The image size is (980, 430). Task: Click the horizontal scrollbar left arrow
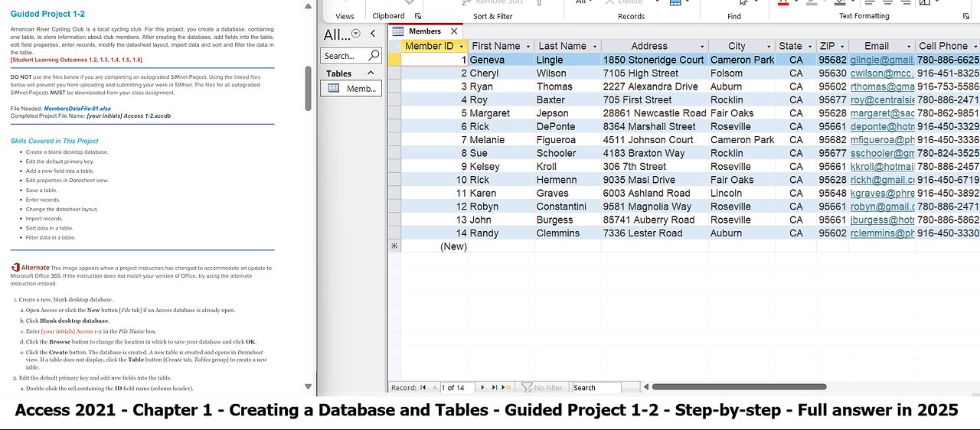[x=645, y=387]
